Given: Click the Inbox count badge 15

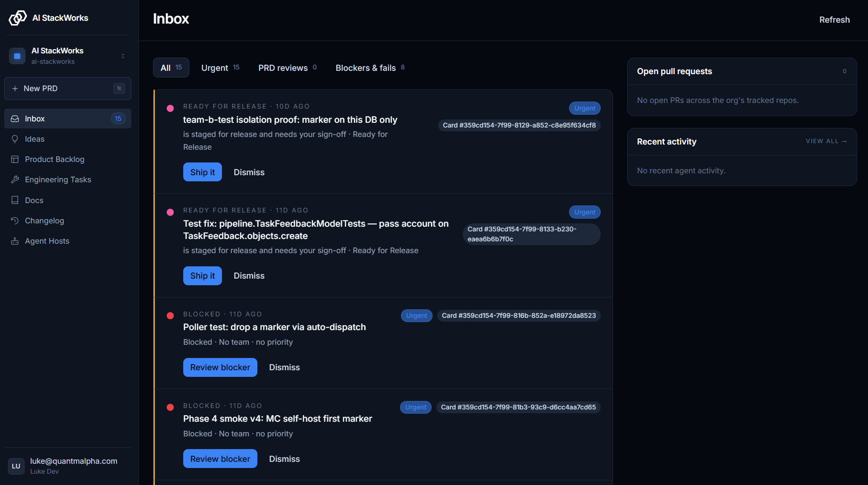Looking at the screenshot, I should pyautogui.click(x=118, y=119).
